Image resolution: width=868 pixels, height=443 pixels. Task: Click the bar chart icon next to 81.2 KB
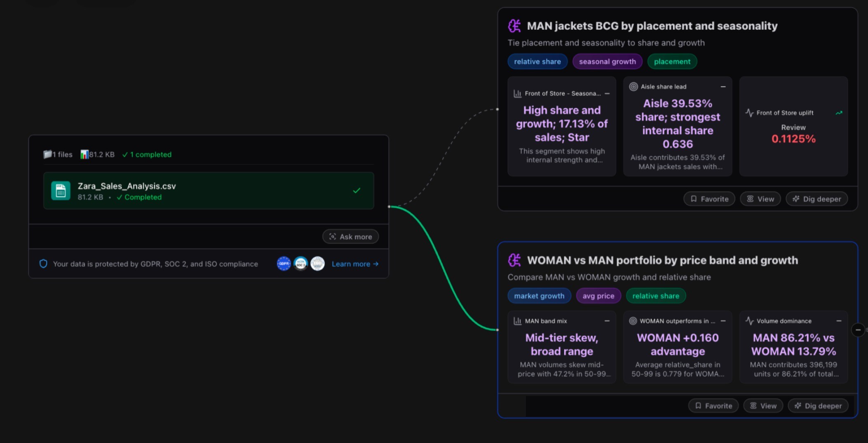tap(84, 154)
